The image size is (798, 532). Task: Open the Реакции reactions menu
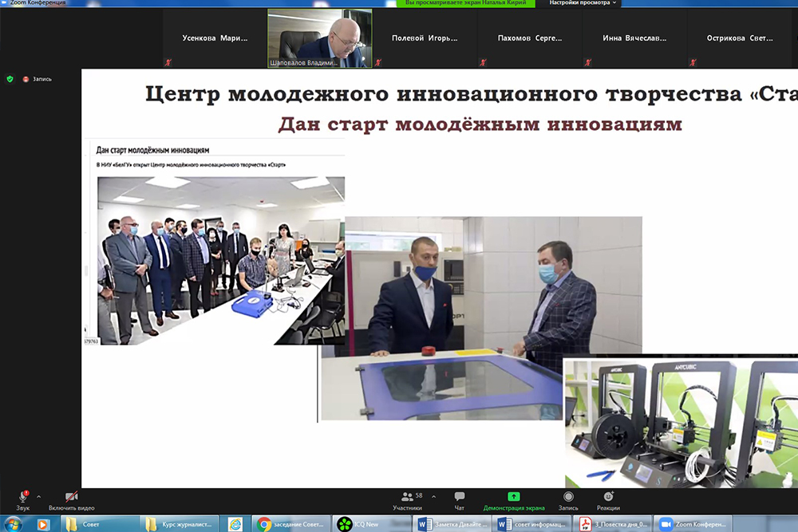coord(607,500)
